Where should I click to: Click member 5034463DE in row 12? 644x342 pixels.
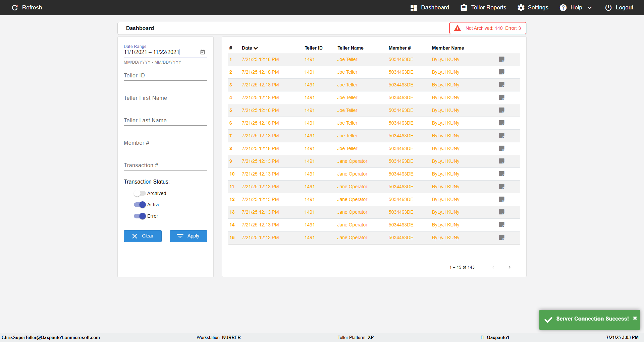(x=401, y=199)
